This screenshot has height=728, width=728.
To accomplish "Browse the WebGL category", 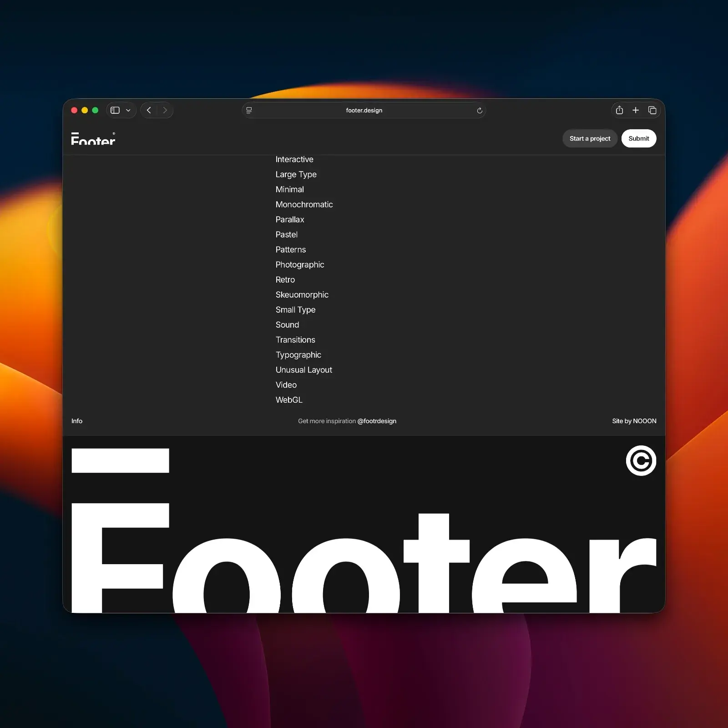I will coord(289,399).
